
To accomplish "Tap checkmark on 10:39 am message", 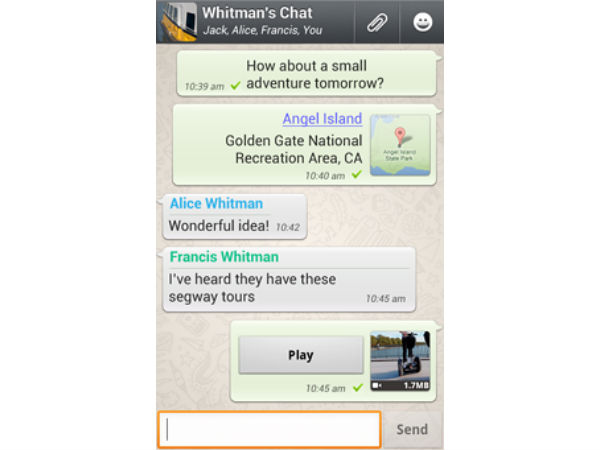I will [236, 85].
